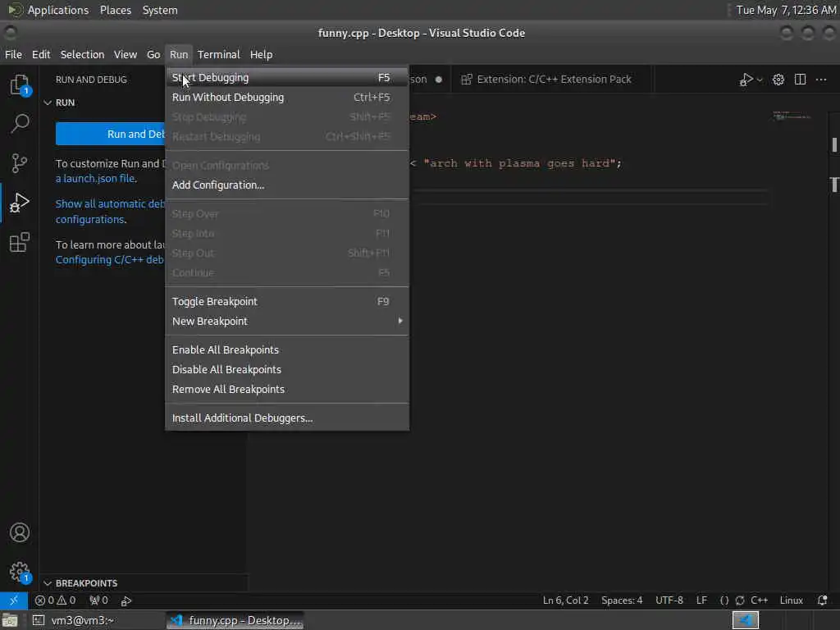Select Install Additional Debuggers... item
Viewport: 840px width, 630px height.
coord(287,418)
